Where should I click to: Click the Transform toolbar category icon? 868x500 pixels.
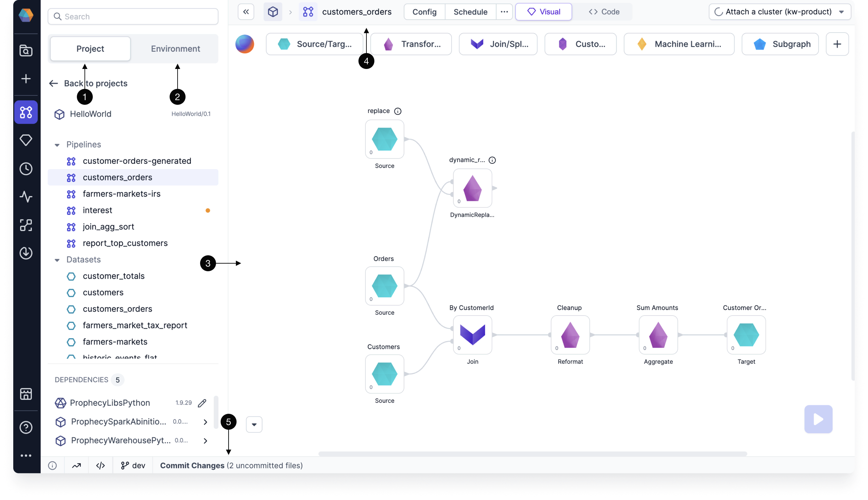coord(387,43)
